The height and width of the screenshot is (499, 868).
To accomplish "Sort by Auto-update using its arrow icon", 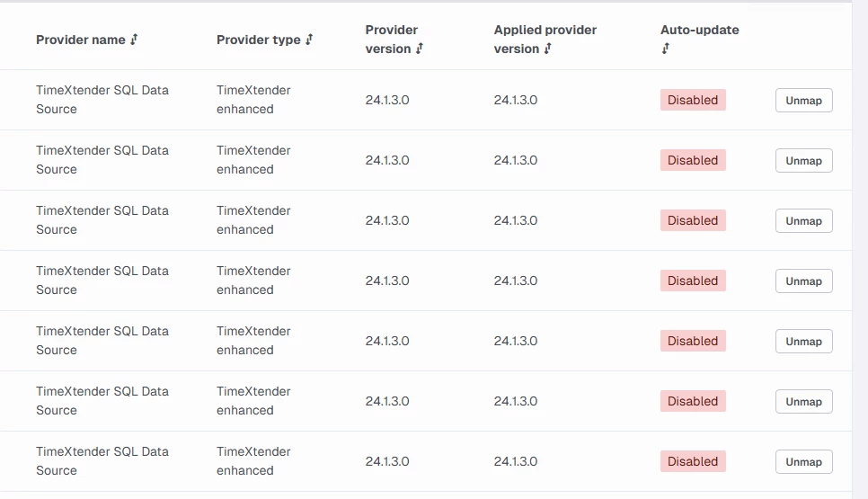I will pos(666,49).
